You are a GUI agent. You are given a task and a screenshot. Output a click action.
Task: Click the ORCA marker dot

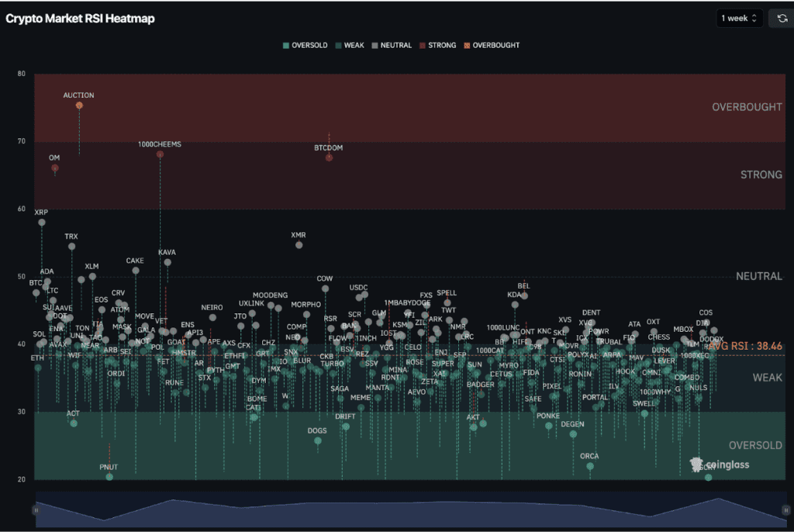(590, 466)
